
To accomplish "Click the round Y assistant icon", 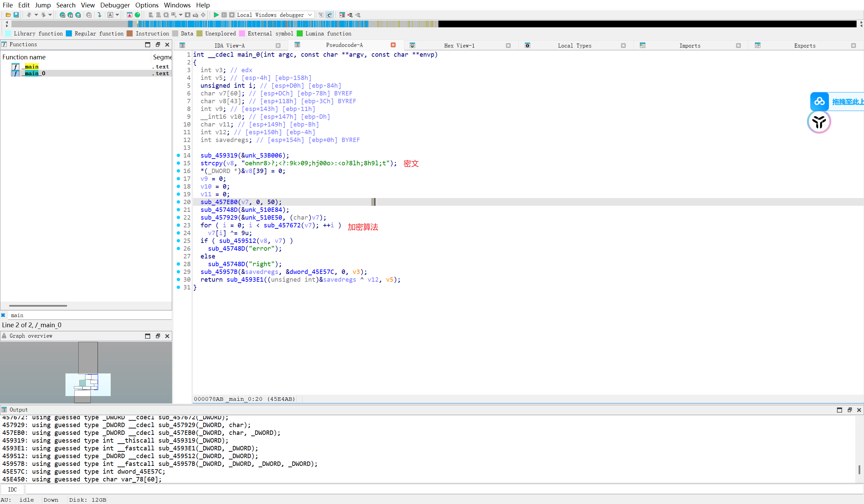I will pyautogui.click(x=819, y=122).
